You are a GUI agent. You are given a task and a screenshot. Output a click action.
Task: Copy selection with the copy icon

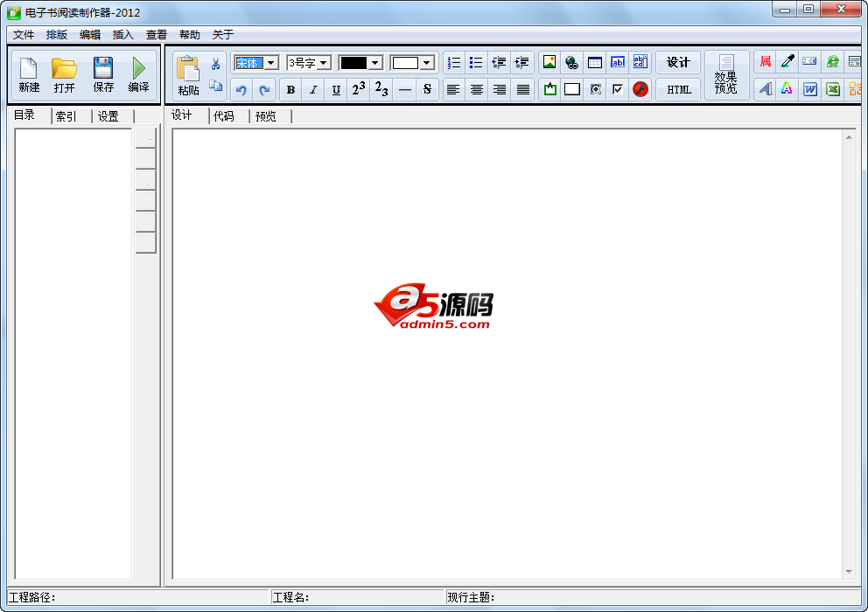click(x=215, y=86)
